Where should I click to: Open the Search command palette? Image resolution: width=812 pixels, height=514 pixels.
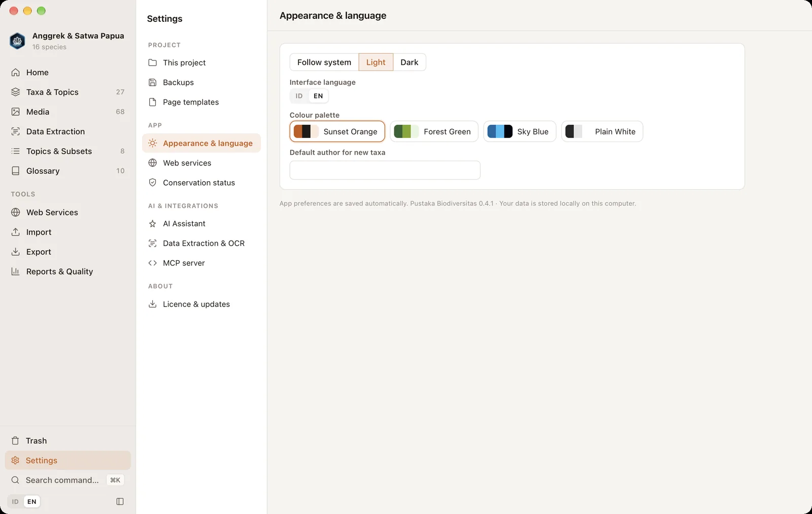point(68,480)
